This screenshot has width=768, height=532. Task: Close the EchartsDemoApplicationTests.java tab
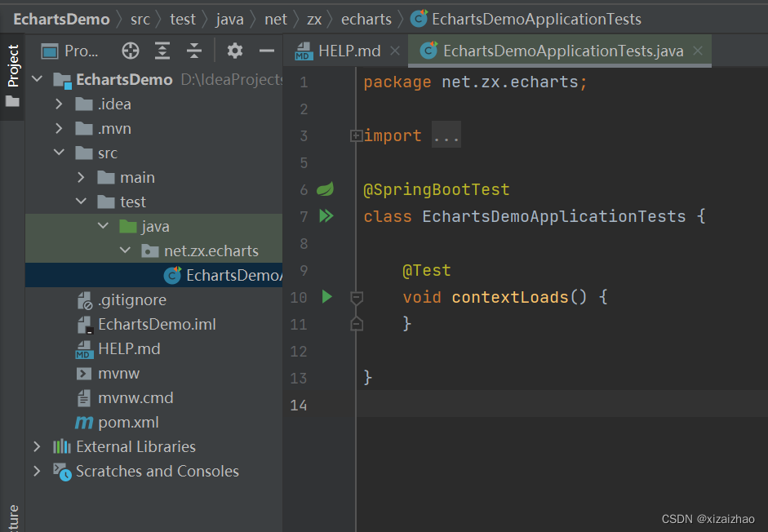(x=698, y=51)
